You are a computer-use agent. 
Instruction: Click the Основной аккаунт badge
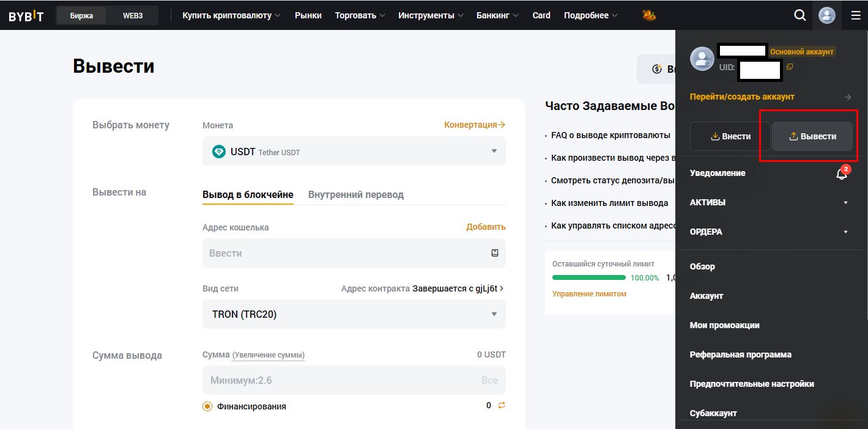(802, 52)
